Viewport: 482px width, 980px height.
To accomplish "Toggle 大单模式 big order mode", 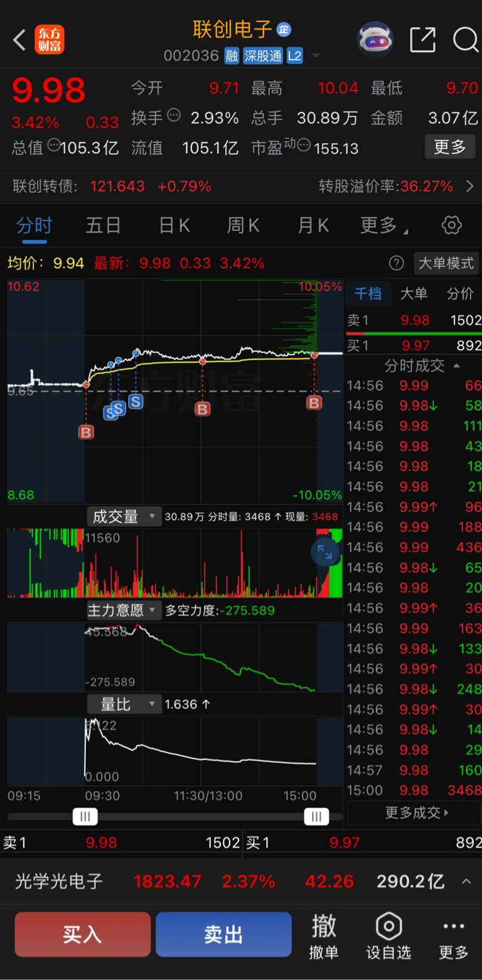I will click(x=446, y=263).
